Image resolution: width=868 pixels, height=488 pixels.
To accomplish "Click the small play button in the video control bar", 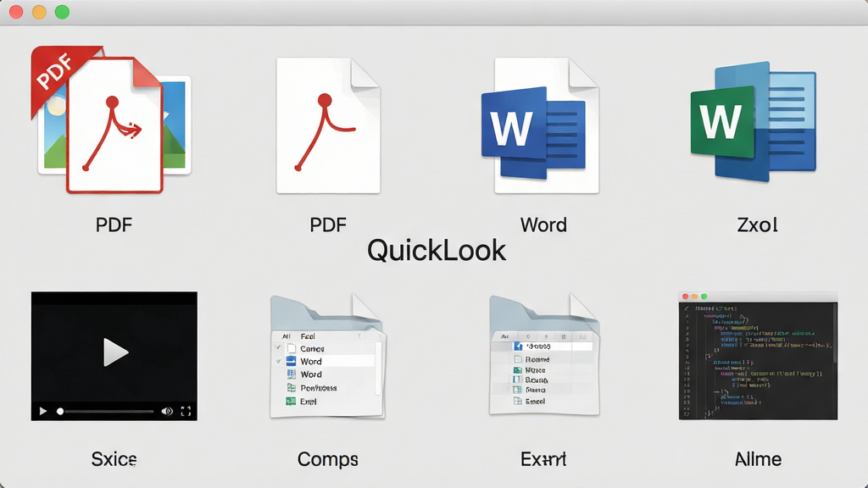I will 42,411.
